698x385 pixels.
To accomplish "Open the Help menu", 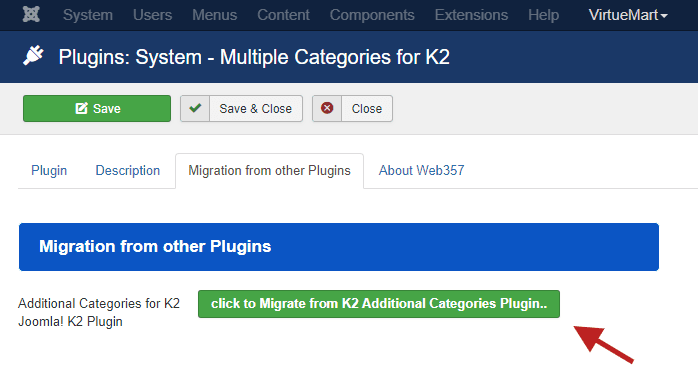I will pos(544,15).
